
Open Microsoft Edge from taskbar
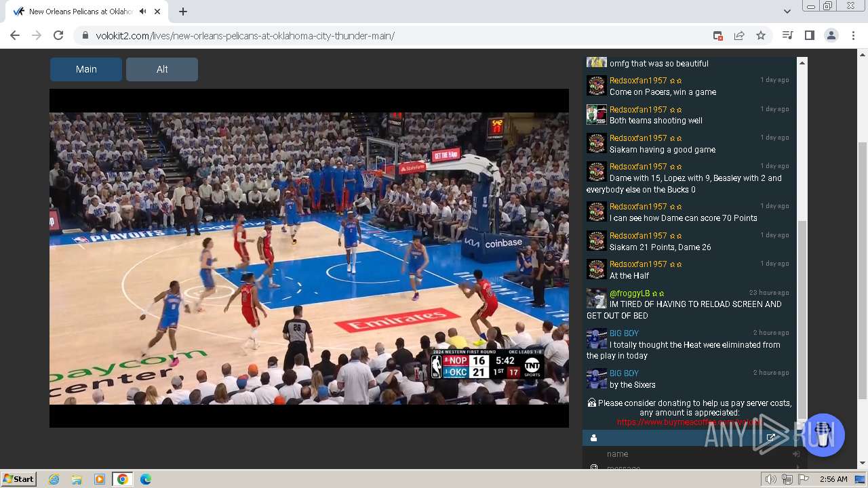146,479
